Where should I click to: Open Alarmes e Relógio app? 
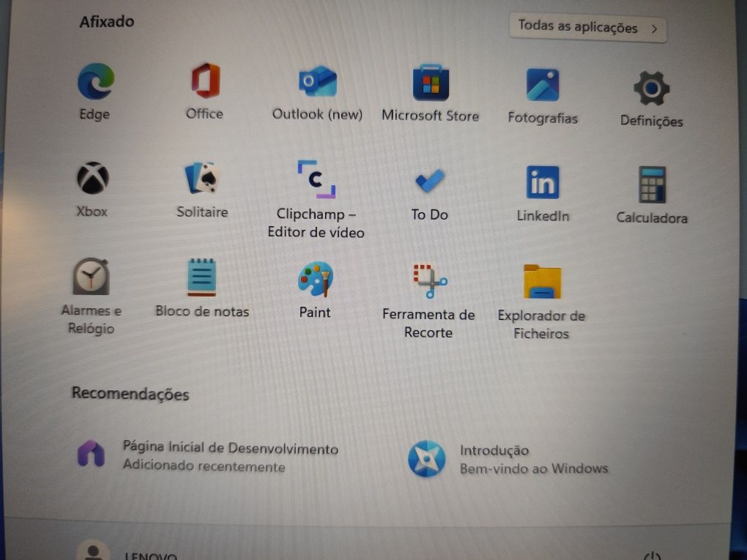coord(91,276)
